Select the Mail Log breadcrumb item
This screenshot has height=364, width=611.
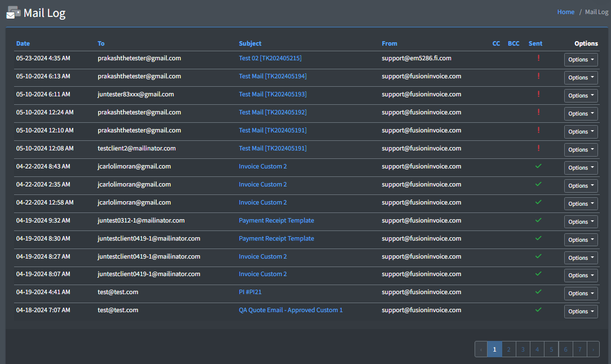tap(596, 11)
